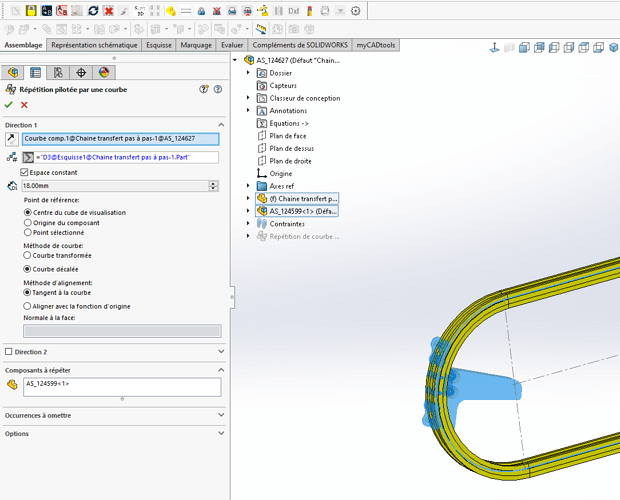
Task: Switch to Right view cube icon
Action: pyautogui.click(x=569, y=48)
